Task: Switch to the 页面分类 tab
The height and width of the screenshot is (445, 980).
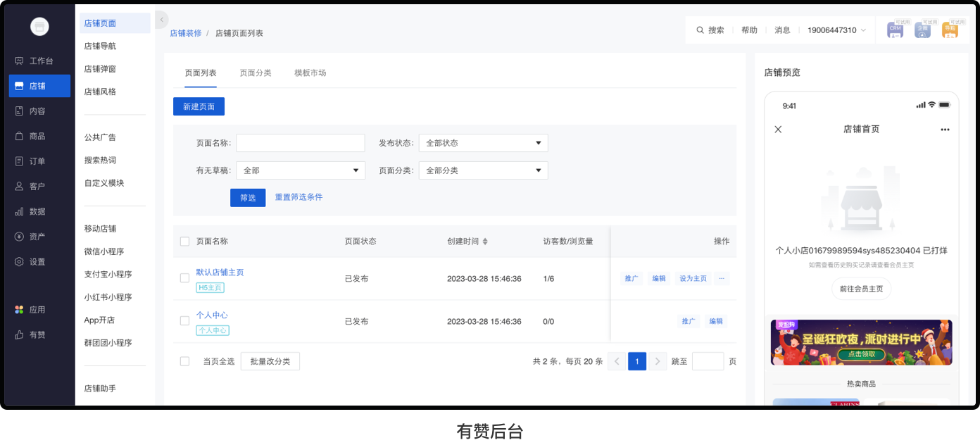Action: coord(256,73)
